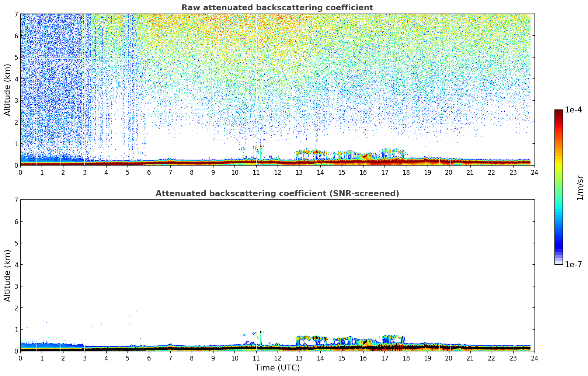The image size is (588, 376).
Task: Click altitude tick "5" on the SNR-screened plot
Action: [x=16, y=243]
